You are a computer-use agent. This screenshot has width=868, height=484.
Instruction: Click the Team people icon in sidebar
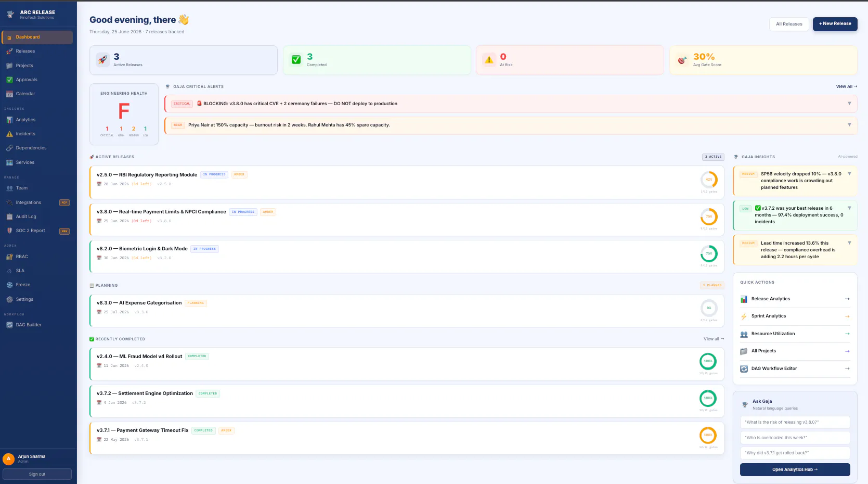pos(9,188)
